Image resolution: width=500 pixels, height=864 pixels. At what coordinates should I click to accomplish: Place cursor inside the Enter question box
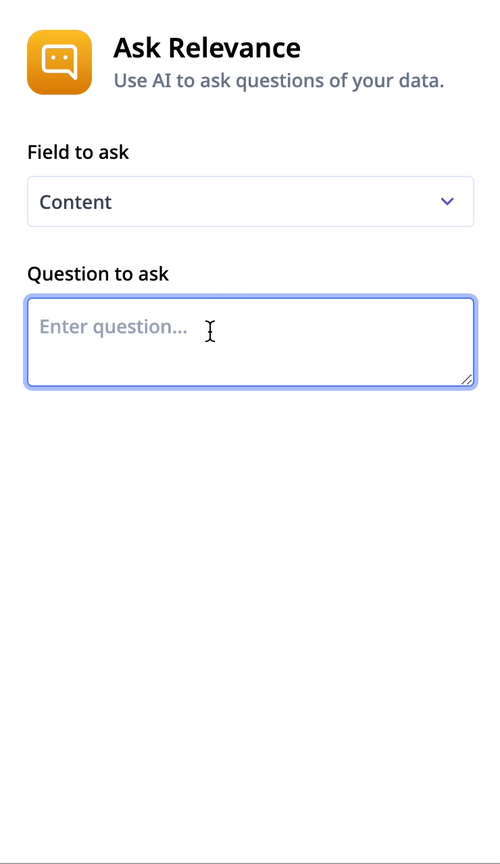pyautogui.click(x=250, y=342)
